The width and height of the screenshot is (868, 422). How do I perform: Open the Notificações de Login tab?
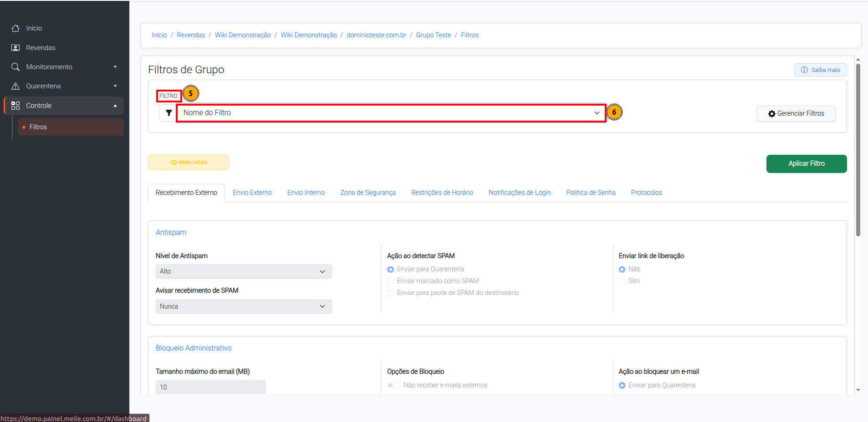[x=520, y=193]
